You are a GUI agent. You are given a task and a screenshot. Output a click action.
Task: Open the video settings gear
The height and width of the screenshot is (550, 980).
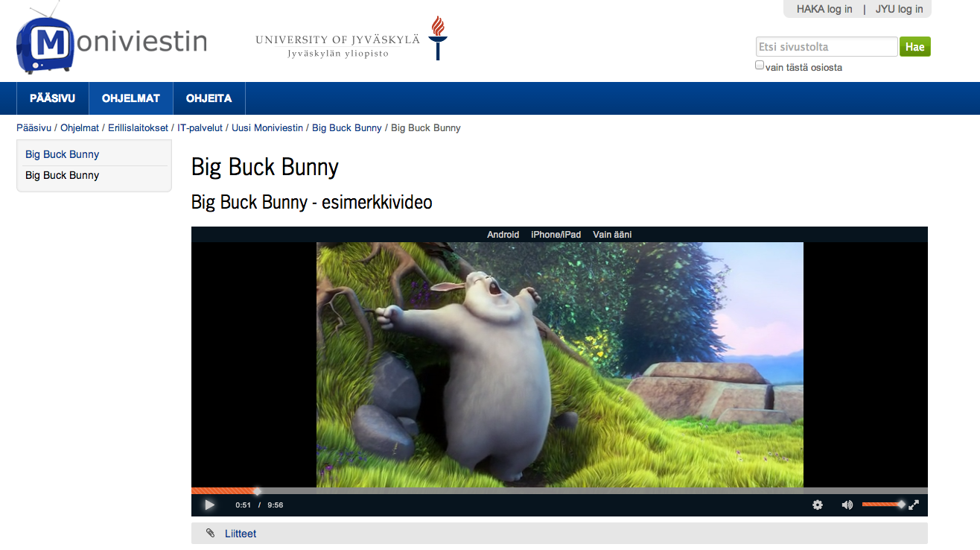tap(818, 505)
